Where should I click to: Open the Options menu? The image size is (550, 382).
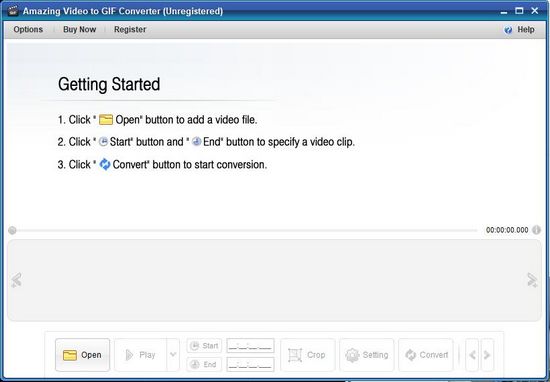(28, 29)
